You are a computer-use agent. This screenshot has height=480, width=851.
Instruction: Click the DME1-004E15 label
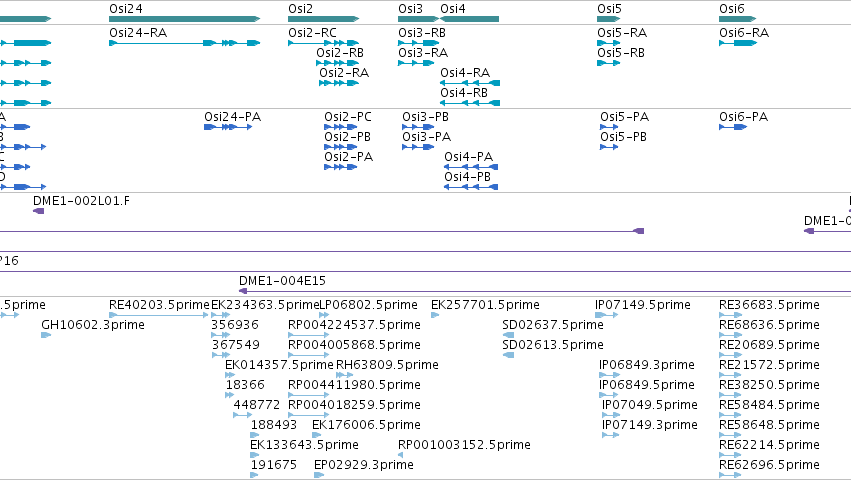click(x=282, y=281)
